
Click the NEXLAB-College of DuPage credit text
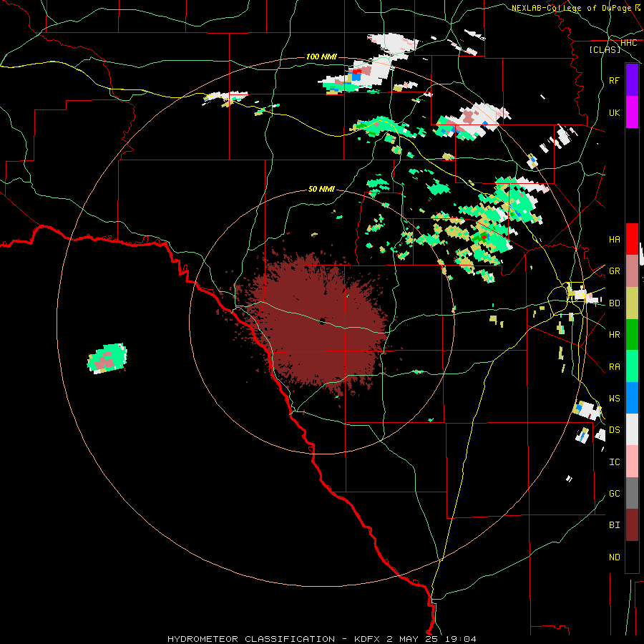[x=571, y=8]
